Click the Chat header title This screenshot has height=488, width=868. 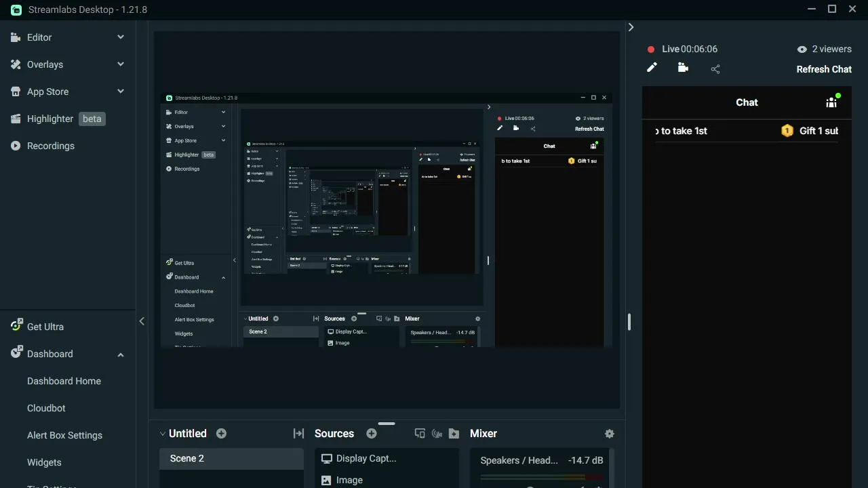pyautogui.click(x=747, y=102)
